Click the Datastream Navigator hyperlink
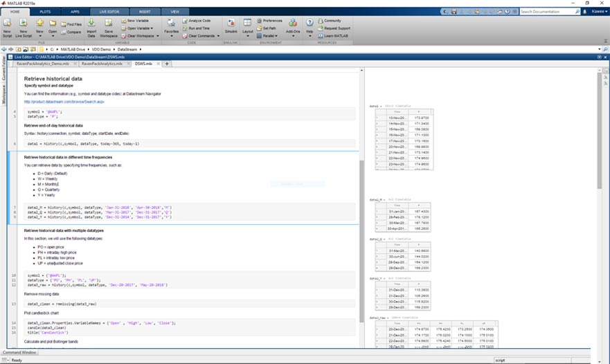This screenshot has width=610, height=364. coord(64,102)
